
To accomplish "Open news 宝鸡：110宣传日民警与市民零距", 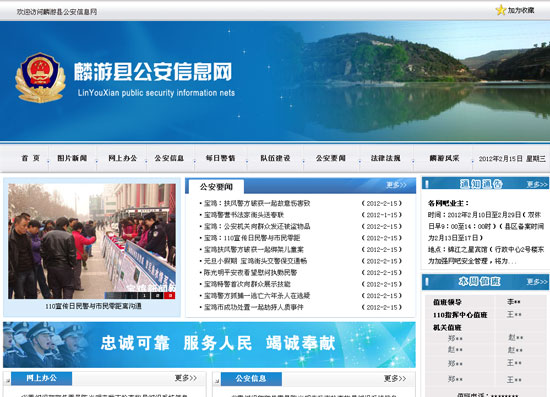I will [252, 238].
